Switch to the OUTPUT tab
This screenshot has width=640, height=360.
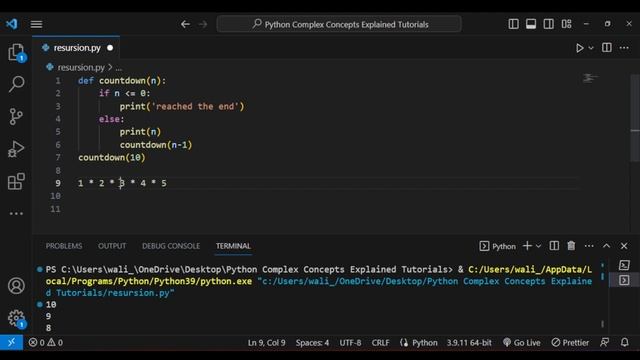pyautogui.click(x=112, y=246)
